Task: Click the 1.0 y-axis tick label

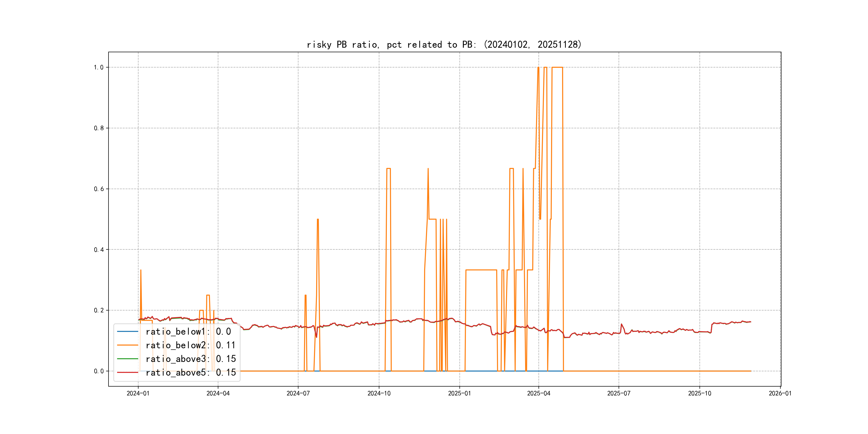Action: [x=99, y=68]
